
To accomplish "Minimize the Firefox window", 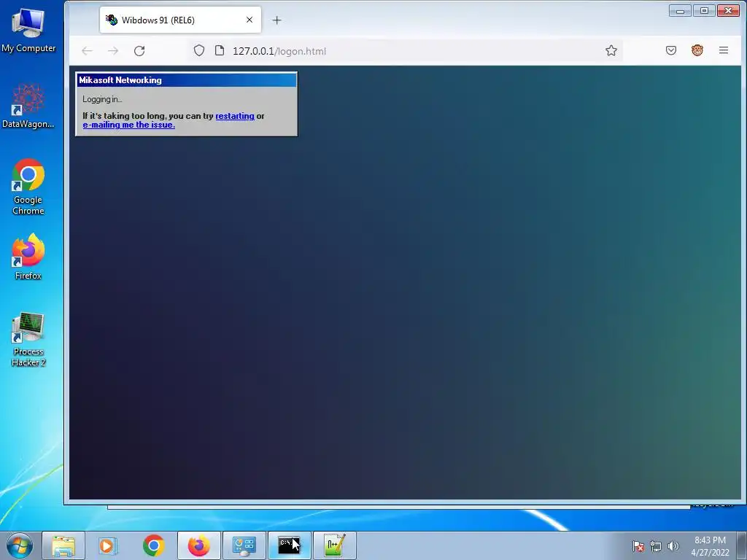I will (x=681, y=10).
